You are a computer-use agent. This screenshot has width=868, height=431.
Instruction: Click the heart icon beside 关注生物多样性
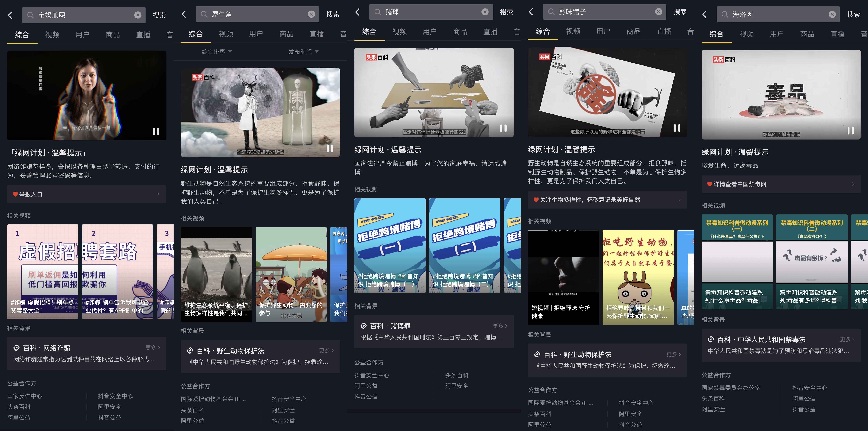click(x=536, y=200)
